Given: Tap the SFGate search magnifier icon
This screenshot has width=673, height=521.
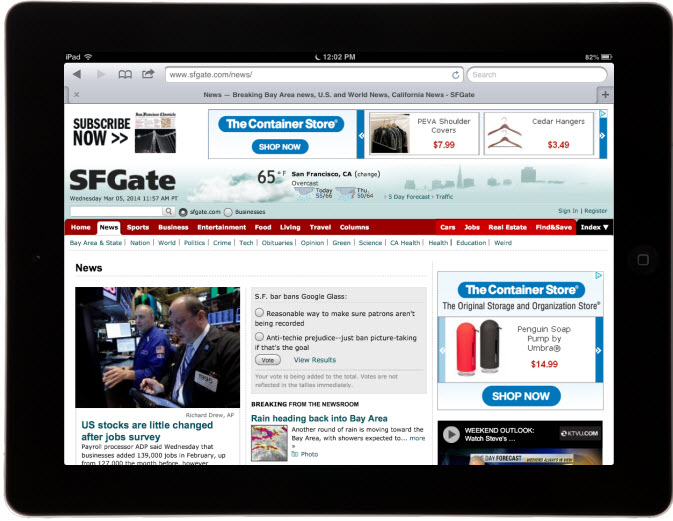Looking at the screenshot, I should click(x=169, y=211).
